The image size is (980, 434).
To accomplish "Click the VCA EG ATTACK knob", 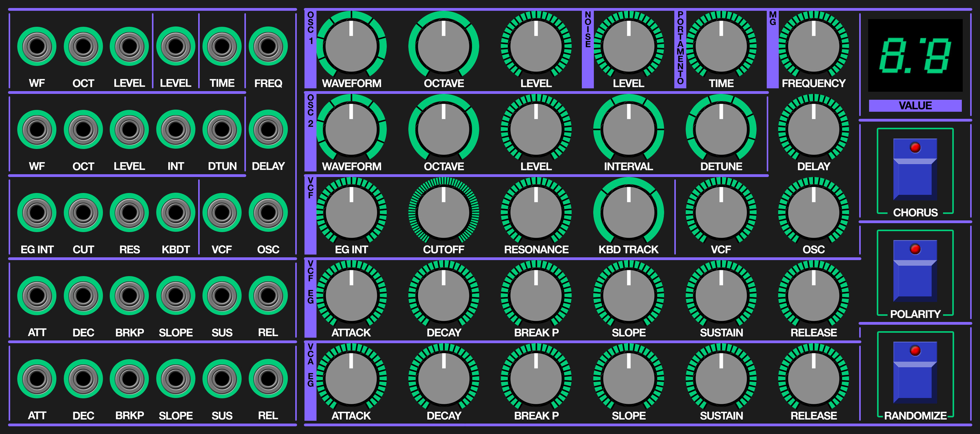I will 351,379.
